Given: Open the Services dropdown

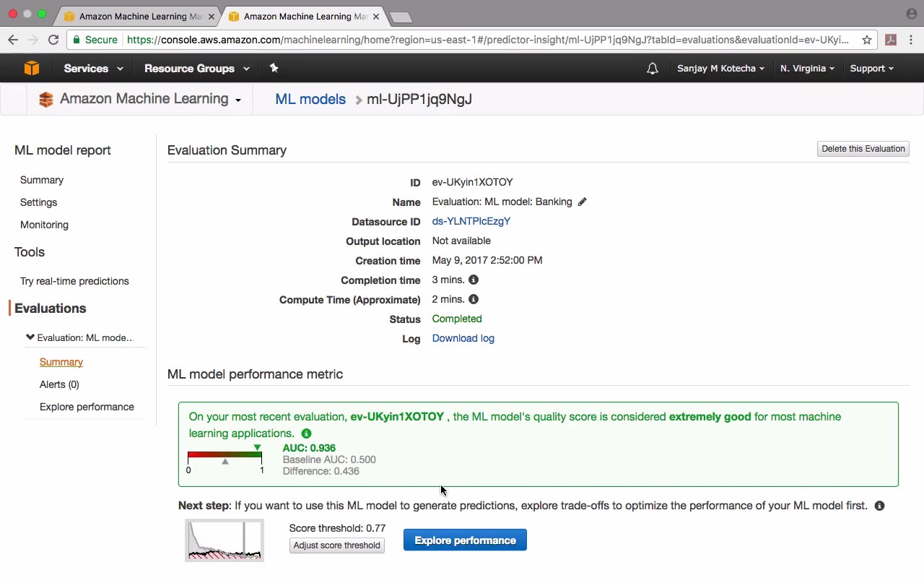Looking at the screenshot, I should [93, 69].
